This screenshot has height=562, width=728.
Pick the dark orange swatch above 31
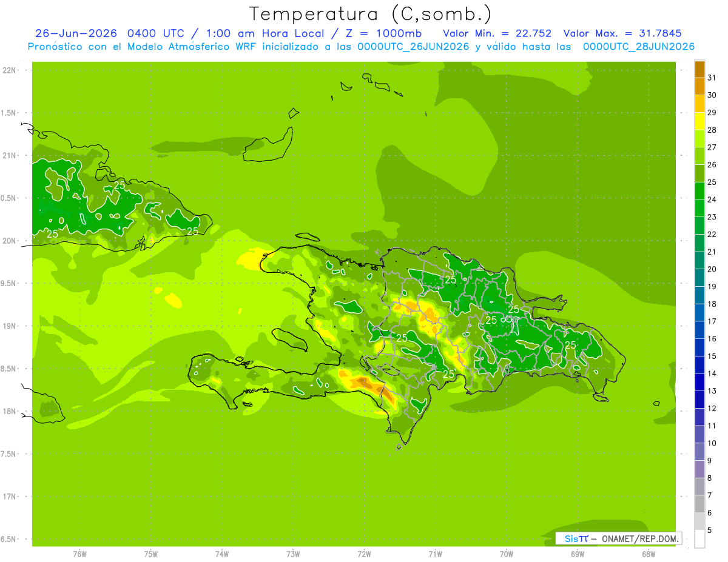click(x=699, y=69)
